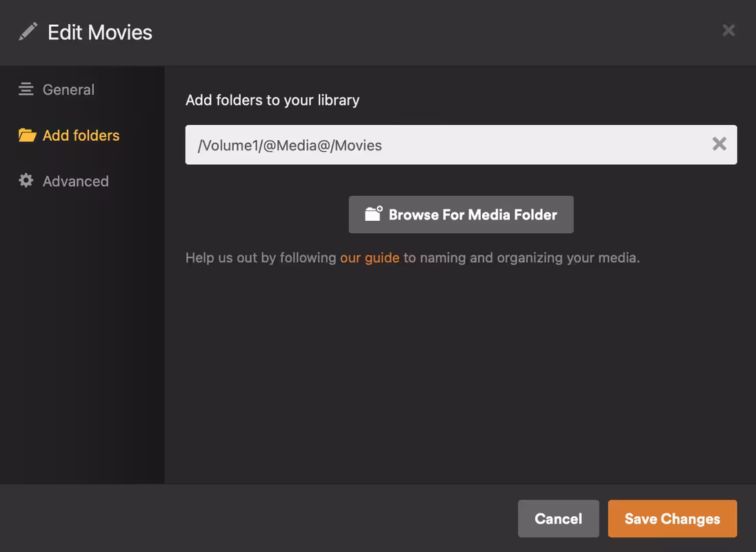Image resolution: width=756 pixels, height=552 pixels.
Task: Open the General settings tab
Action: (x=57, y=90)
